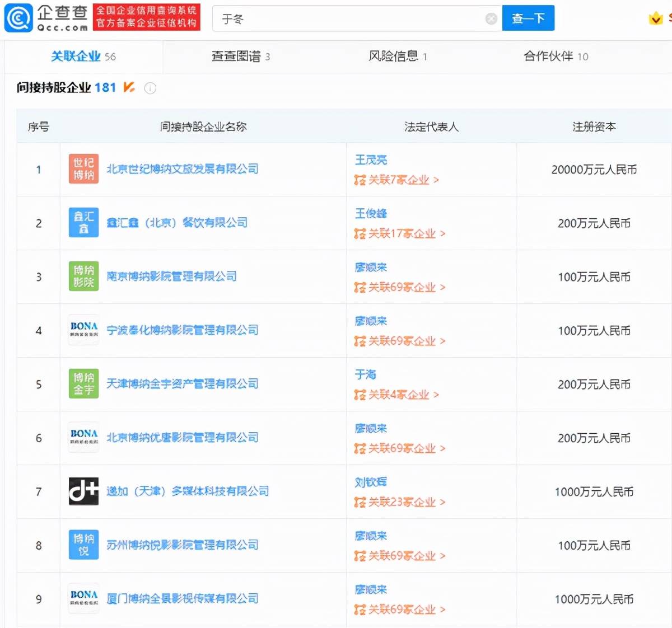Click the 博纳悦 logo icon
672x628 pixels.
click(83, 545)
